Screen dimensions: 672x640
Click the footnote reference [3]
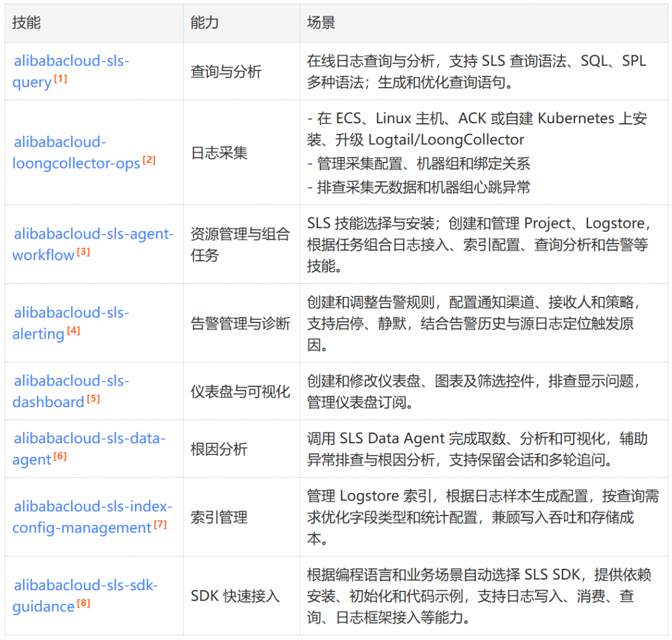[x=83, y=252]
